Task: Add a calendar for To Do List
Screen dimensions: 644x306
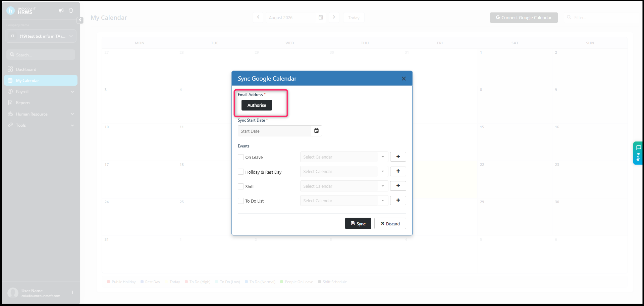Action: [398, 201]
